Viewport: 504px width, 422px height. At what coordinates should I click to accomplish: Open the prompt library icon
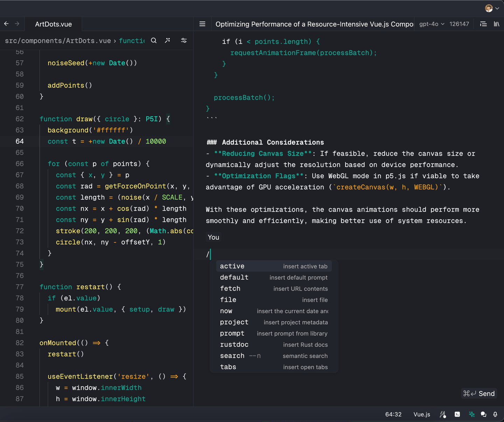[x=496, y=24]
